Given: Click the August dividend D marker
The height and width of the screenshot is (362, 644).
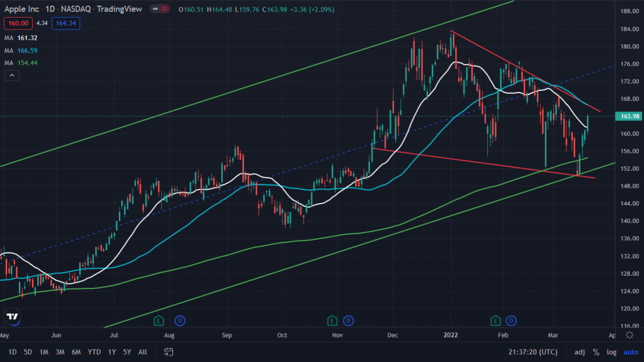Looking at the screenshot, I should pos(179,320).
